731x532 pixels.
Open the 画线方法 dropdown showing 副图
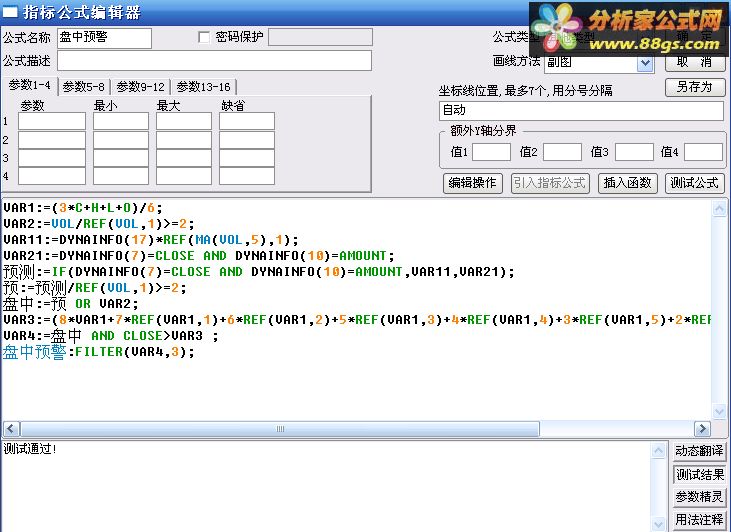[645, 63]
